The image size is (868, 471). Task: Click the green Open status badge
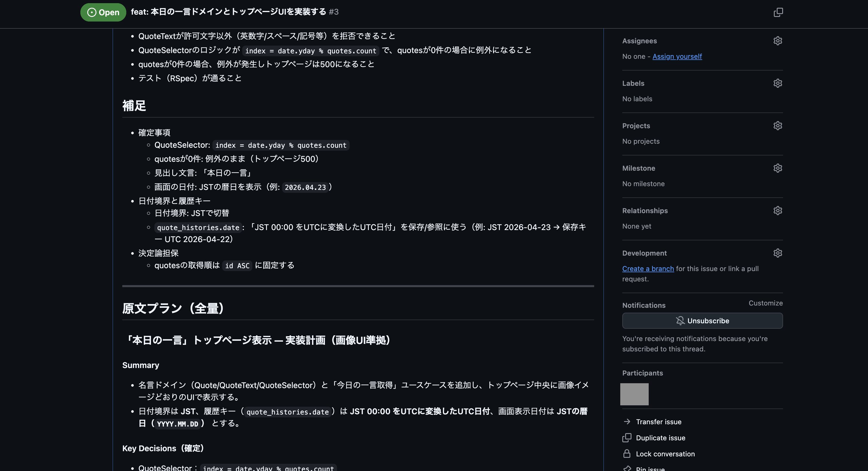(103, 12)
